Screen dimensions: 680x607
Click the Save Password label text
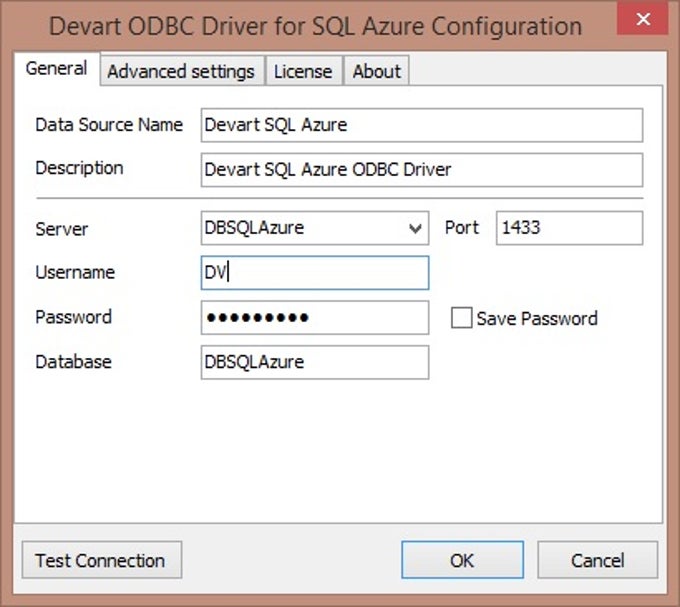click(537, 319)
